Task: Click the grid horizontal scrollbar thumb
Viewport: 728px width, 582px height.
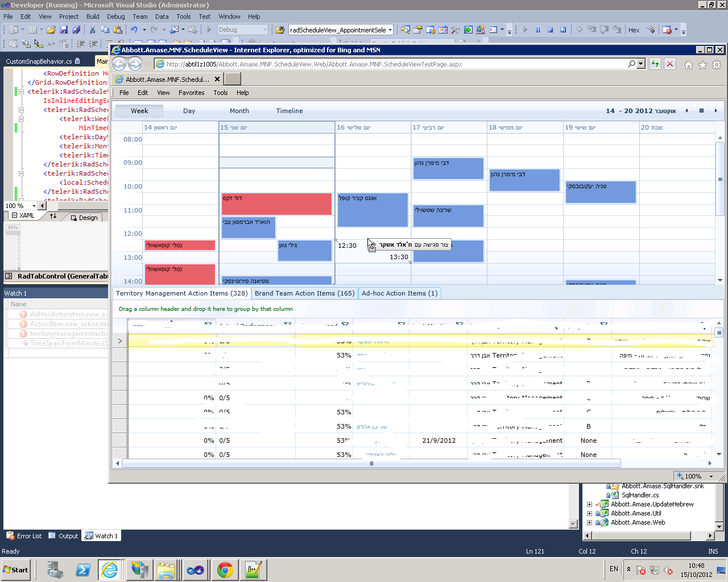Action: click(x=371, y=463)
